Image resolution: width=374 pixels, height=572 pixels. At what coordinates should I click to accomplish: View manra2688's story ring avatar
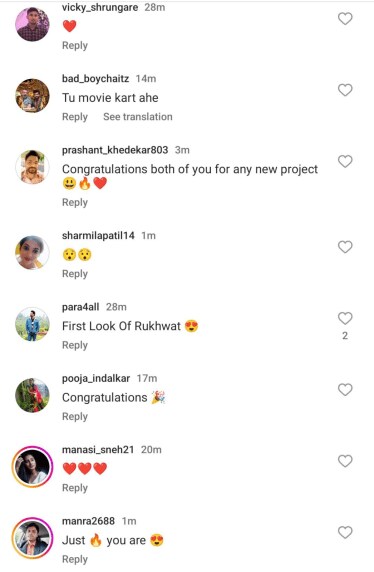[32, 538]
